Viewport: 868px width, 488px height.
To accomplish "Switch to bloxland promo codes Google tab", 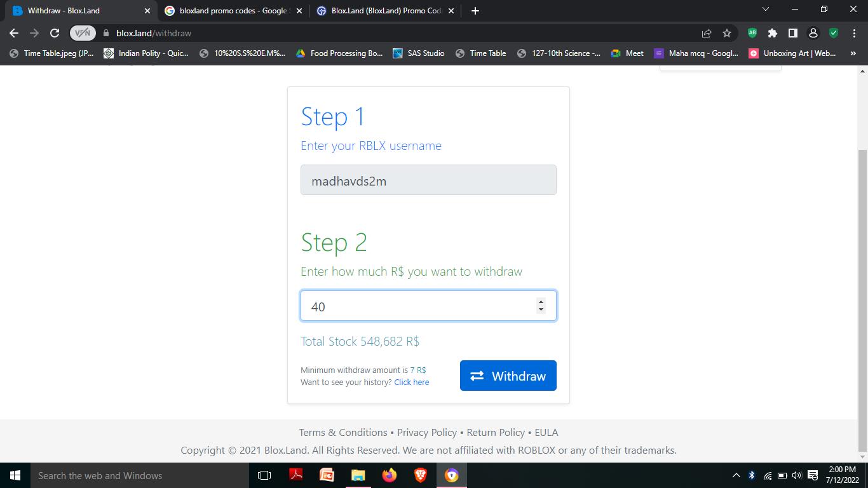I will click(x=233, y=11).
